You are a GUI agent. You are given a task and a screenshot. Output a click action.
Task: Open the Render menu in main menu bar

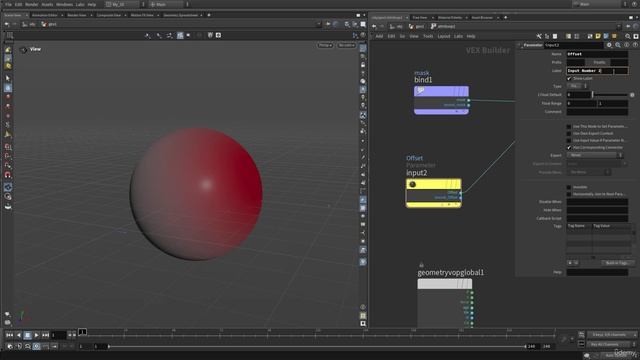pos(31,4)
